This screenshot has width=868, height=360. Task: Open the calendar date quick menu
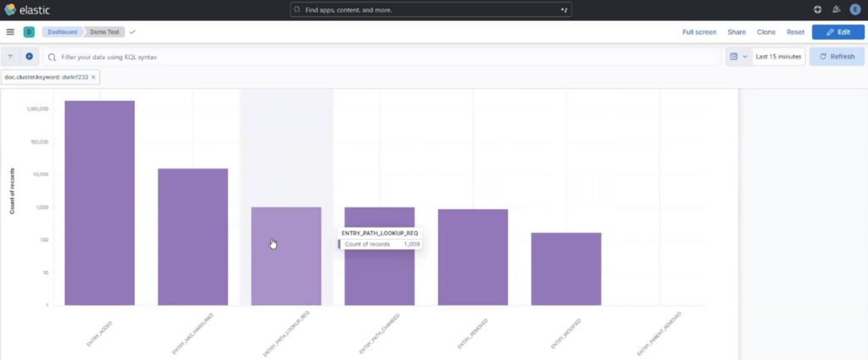pos(737,57)
